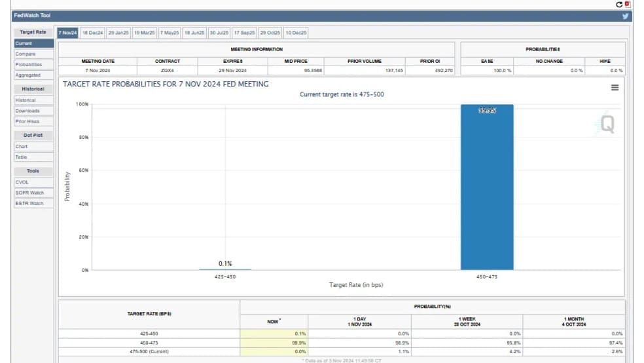
Task: Select the 7 Nov24 meeting tab
Action: pyautogui.click(x=67, y=33)
